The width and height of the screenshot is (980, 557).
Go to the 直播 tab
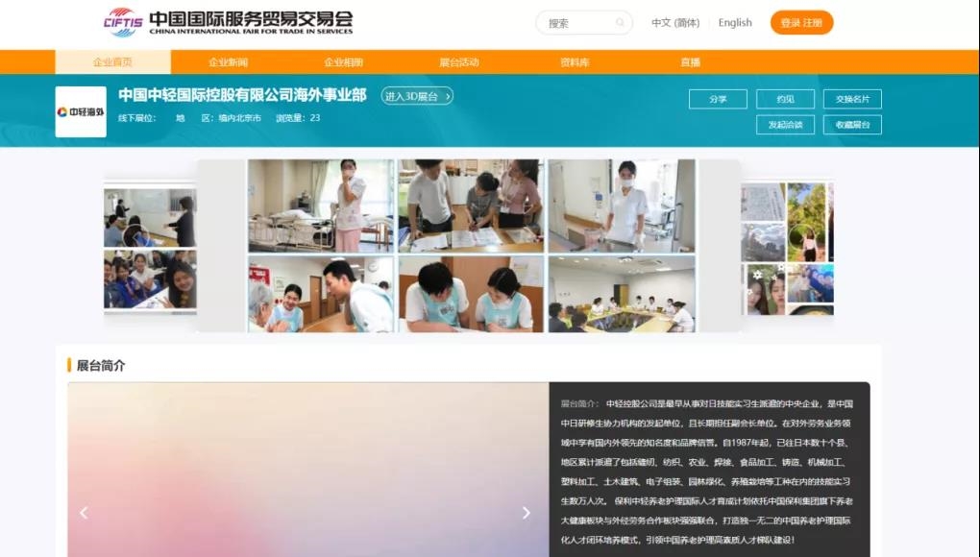pos(690,62)
